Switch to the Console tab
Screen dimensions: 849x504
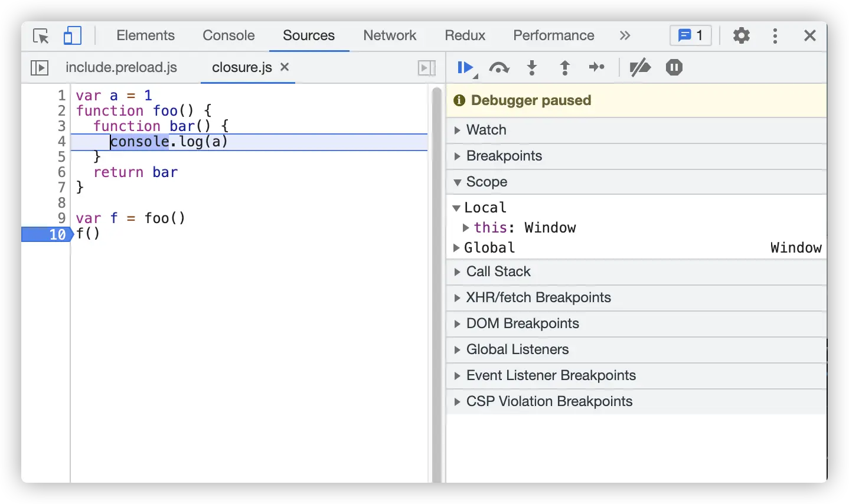tap(228, 35)
